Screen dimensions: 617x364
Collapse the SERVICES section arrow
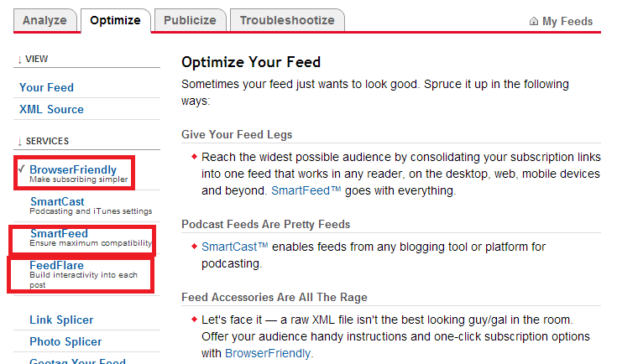[x=19, y=142]
